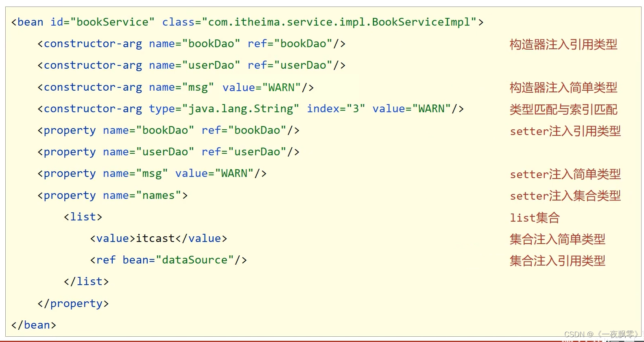Viewport: 644px width, 342px height.
Task: Click the annotation 构造器注入引用类型
Action: 563,44
